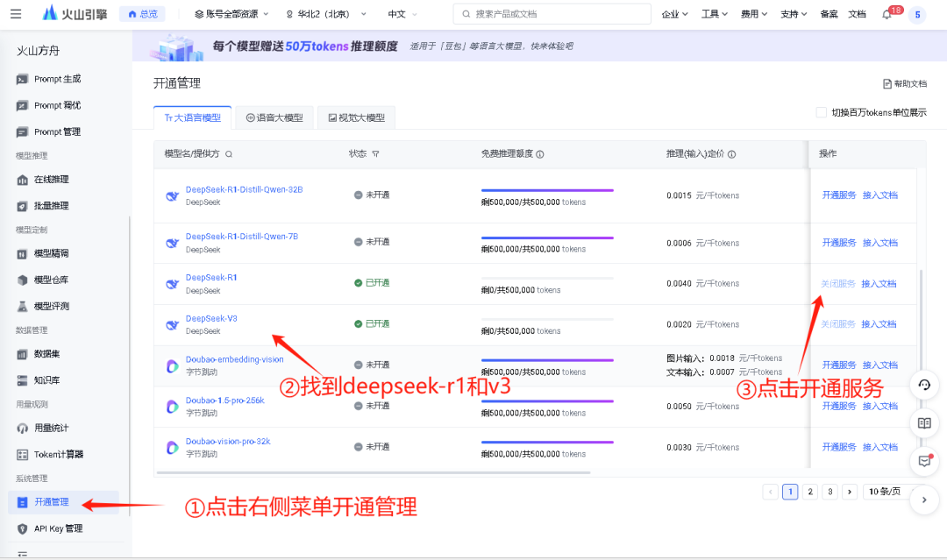Screen dimensions: 947x560
Task: Click 接入文档 for DeepSeek-V3
Action: [879, 324]
